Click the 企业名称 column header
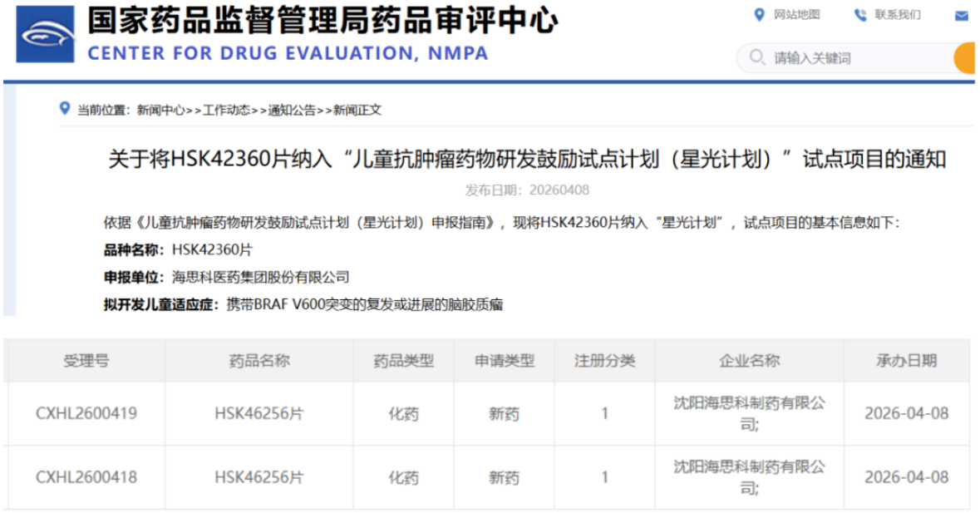 pos(749,361)
